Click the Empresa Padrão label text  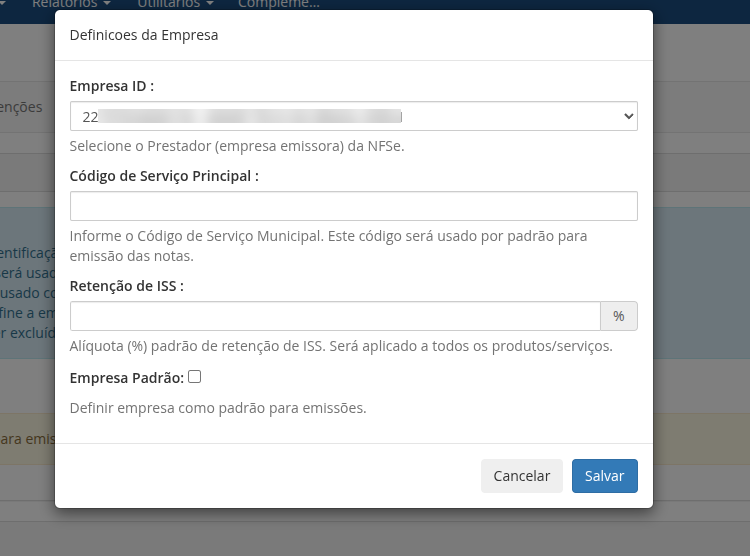[x=127, y=378]
